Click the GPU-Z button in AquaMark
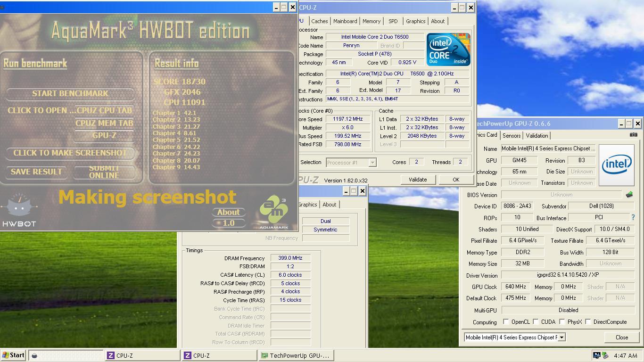644x362 pixels. point(104,136)
